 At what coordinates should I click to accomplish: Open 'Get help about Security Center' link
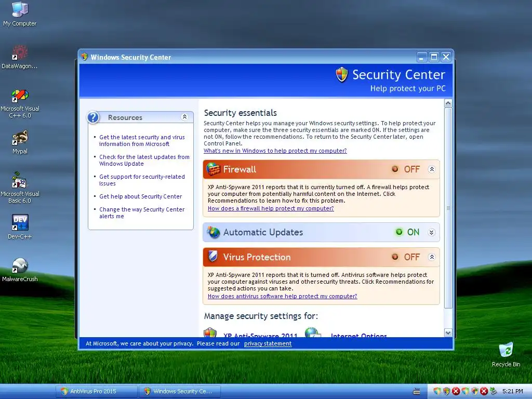pos(140,196)
